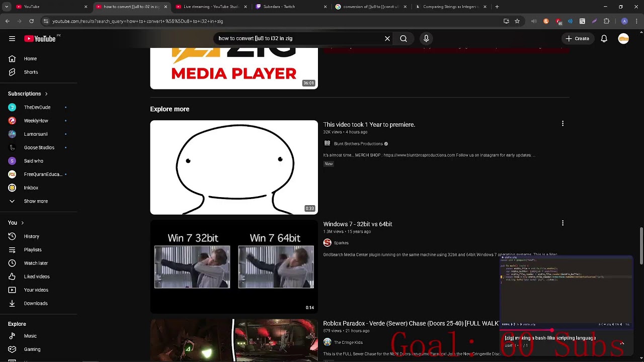Click the page vertical scrollbar thumb
Viewport: 644px width, 362px height.
tap(641, 245)
